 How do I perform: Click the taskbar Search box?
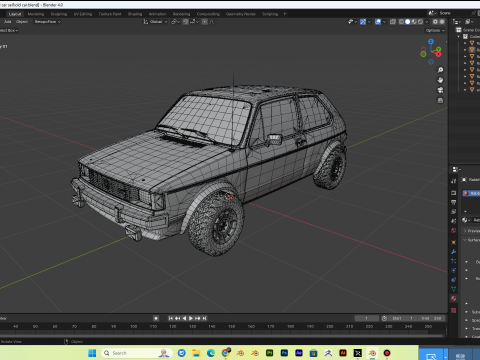[x=137, y=353]
